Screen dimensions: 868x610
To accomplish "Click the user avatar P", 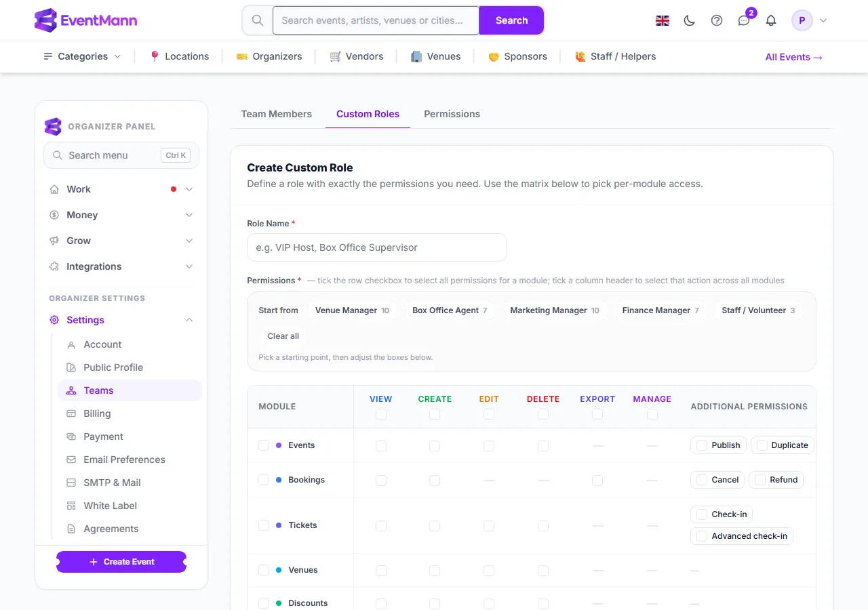I will point(802,20).
